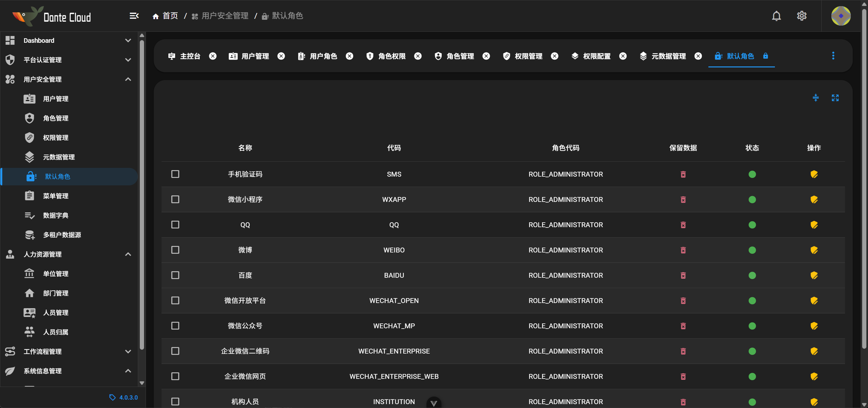The image size is (868, 408).
Task: Click the green status dot for QQ row
Action: 752,225
